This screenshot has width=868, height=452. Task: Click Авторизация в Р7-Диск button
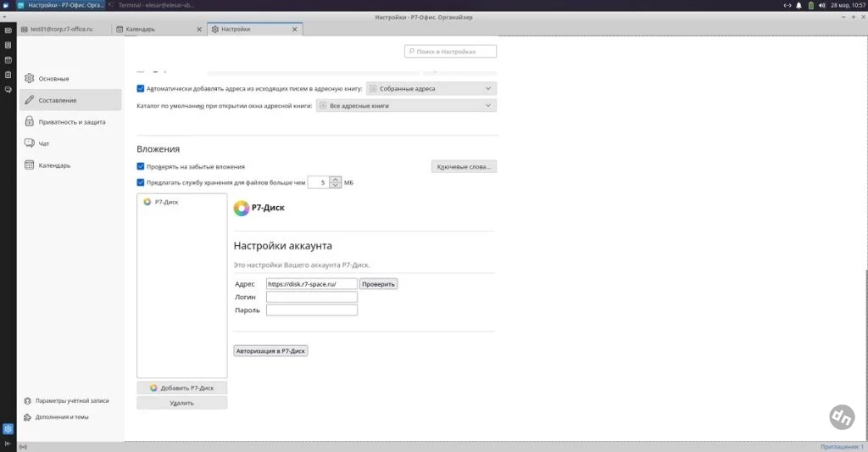click(270, 350)
